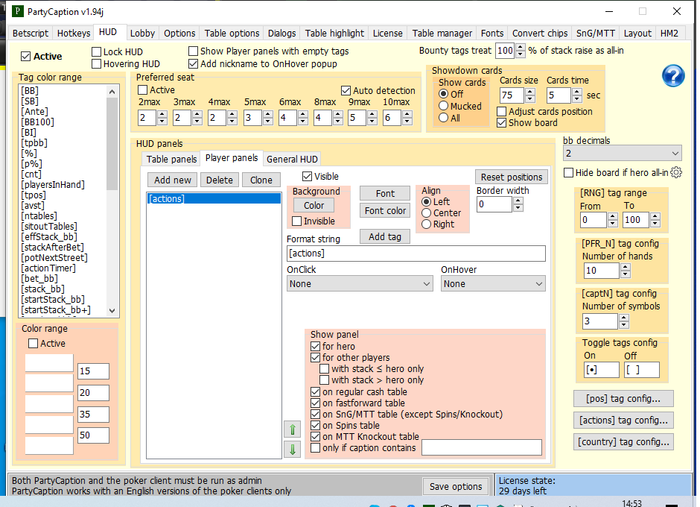Expand the OnHover dropdown
The image size is (700, 507).
click(492, 283)
